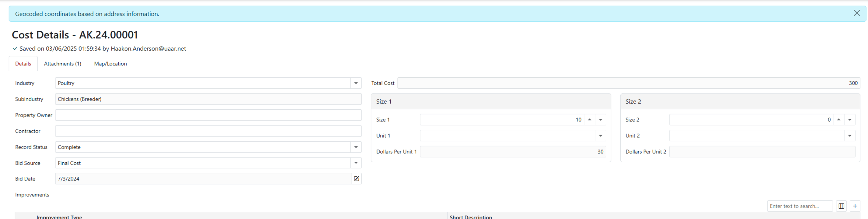
Task: Increment Size 2 using up arrow
Action: coord(838,120)
